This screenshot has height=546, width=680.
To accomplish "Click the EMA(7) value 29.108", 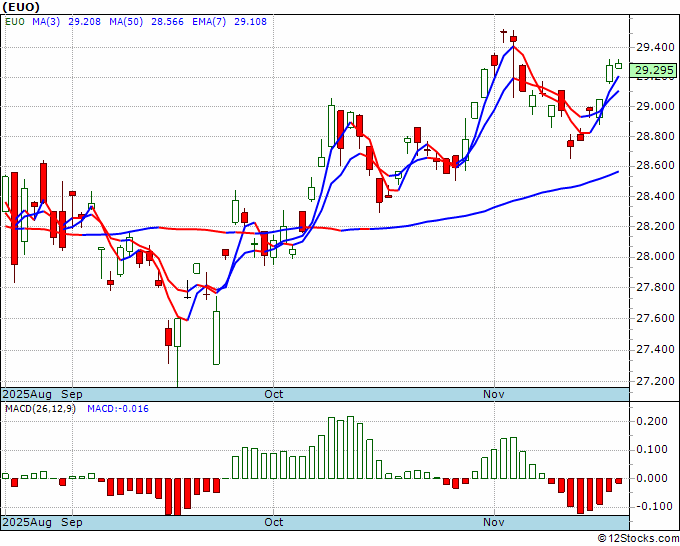I will tap(250, 22).
